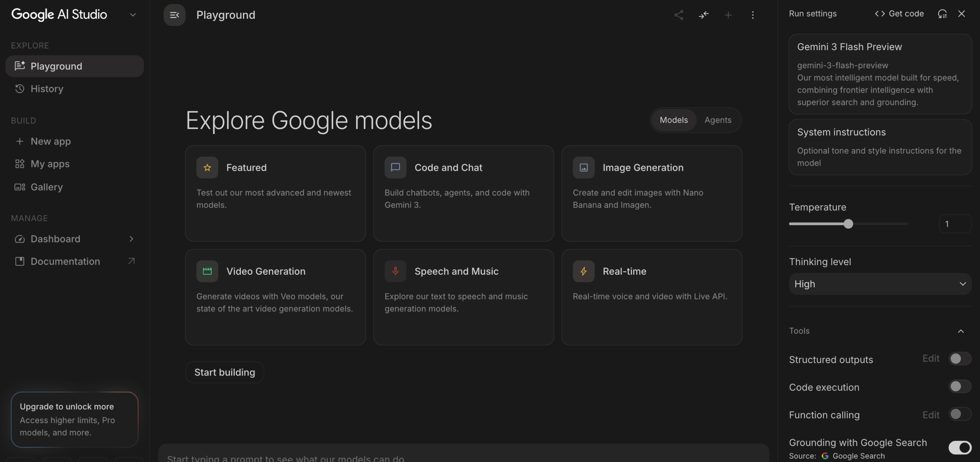Click Edit next to Structured outputs
Viewport: 980px width, 462px height.
click(x=931, y=359)
